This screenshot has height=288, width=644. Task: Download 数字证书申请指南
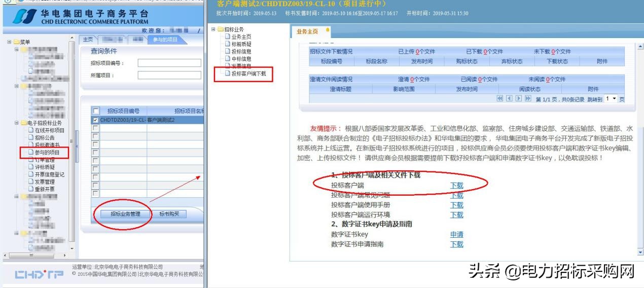click(x=457, y=244)
